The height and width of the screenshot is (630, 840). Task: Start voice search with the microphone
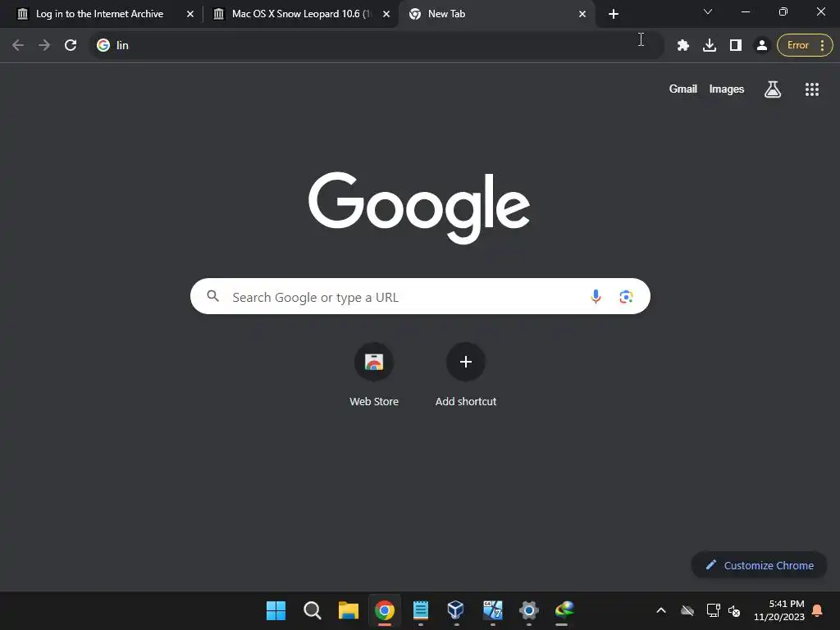[596, 296]
